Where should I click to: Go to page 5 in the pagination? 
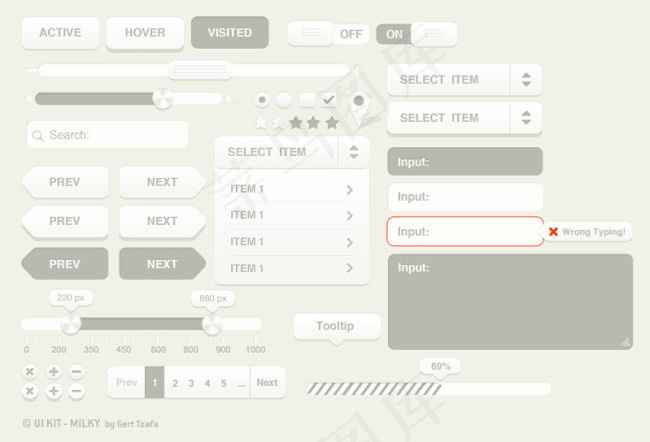pyautogui.click(x=223, y=383)
